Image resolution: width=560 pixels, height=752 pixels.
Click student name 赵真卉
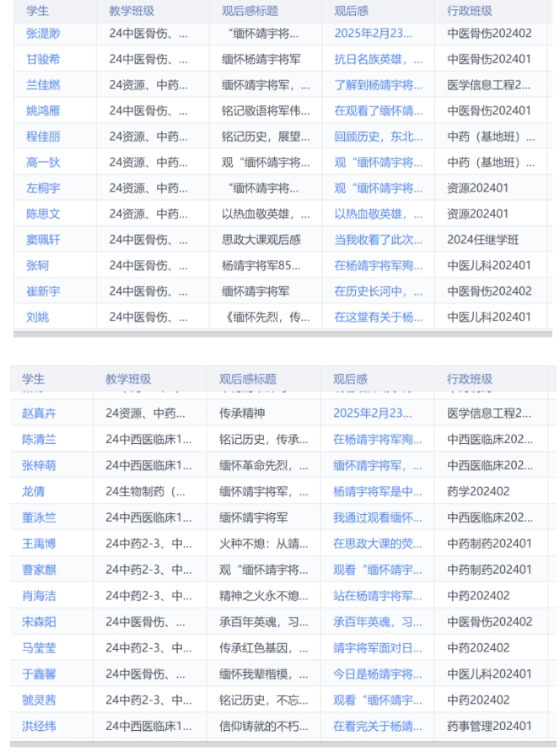pos(39,413)
